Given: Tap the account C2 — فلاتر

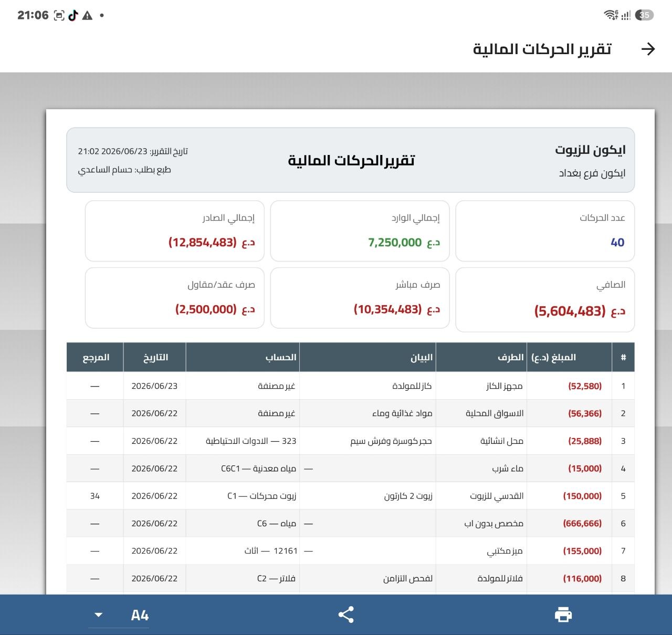Looking at the screenshot, I should coord(276,578).
